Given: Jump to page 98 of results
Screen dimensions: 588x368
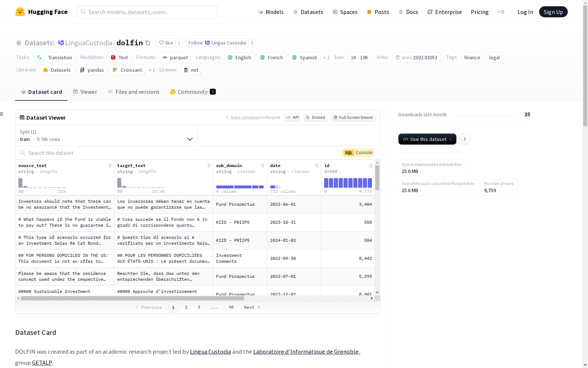Looking at the screenshot, I should 231,307.
